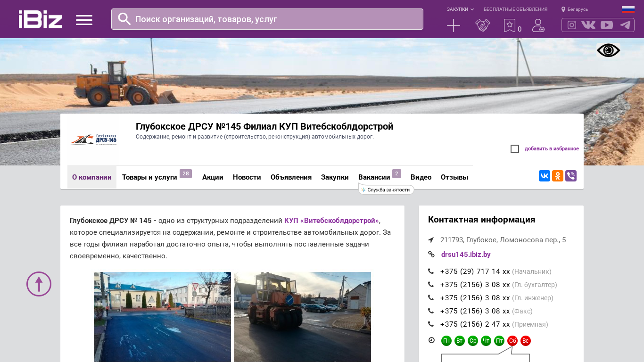This screenshot has height=362, width=644.
Task: Open language selector with Russian flag
Action: pyautogui.click(x=627, y=9)
